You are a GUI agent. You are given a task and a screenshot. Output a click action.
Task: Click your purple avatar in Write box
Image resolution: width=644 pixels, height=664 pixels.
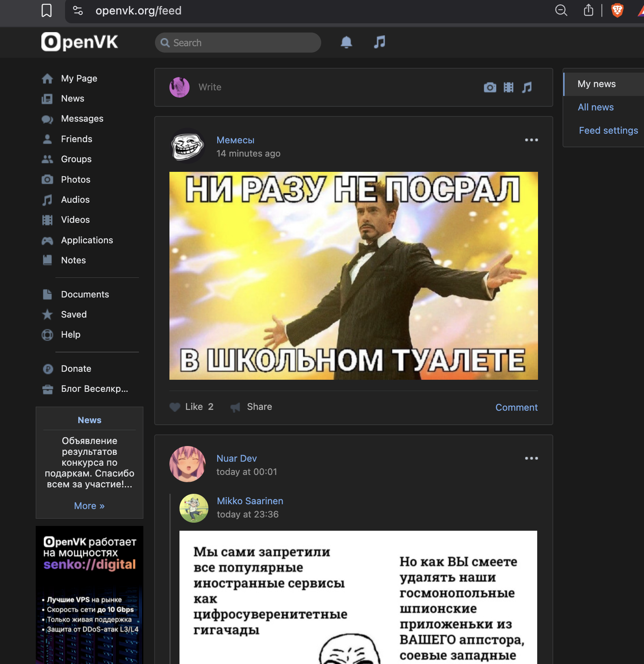pyautogui.click(x=179, y=87)
